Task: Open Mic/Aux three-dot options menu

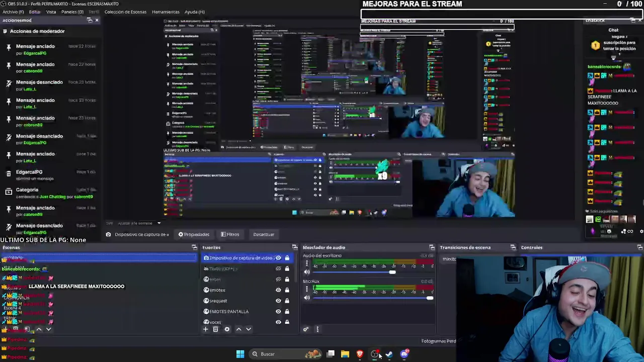Action: (x=307, y=289)
